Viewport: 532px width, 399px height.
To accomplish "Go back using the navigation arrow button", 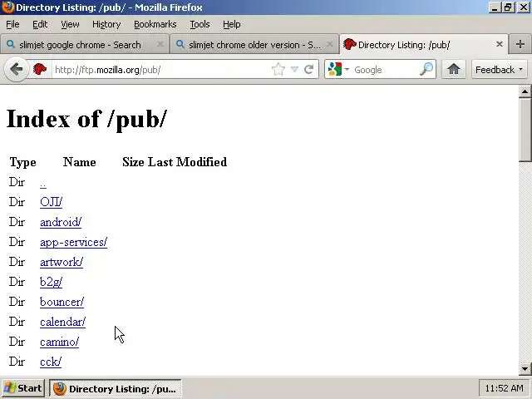I will click(16, 70).
